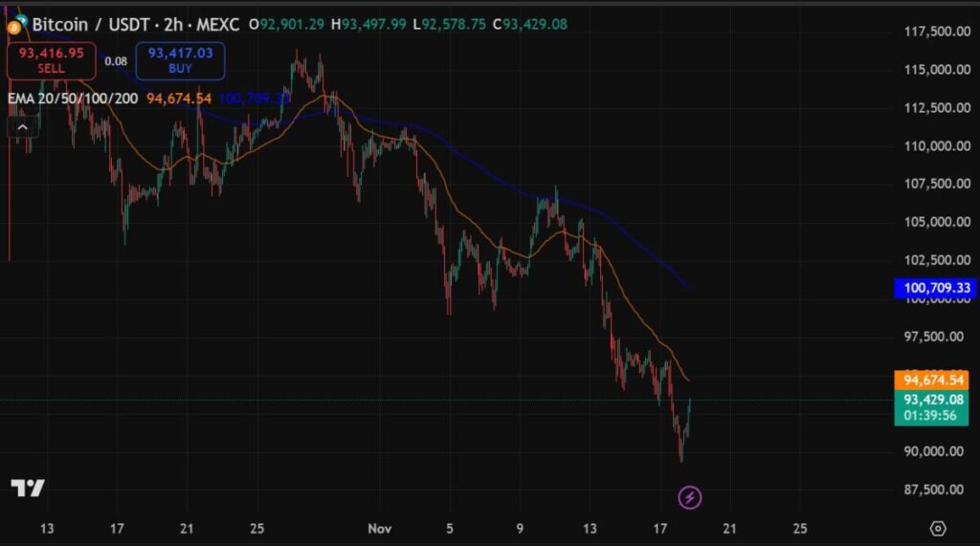The width and height of the screenshot is (980, 546).
Task: Collapse the indicator legend with chevron
Action: pyautogui.click(x=23, y=125)
